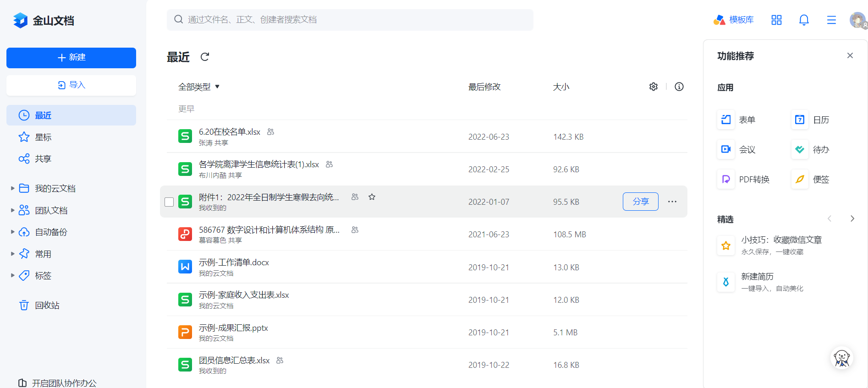Open the apps grid icon

click(x=776, y=20)
